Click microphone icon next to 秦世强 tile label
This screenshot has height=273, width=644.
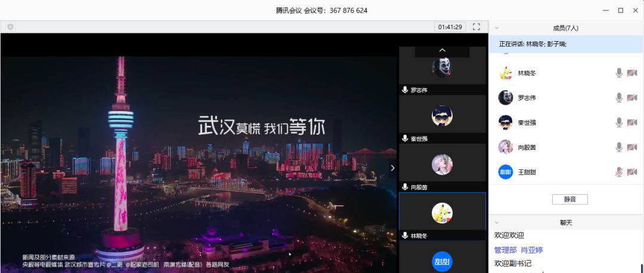[x=404, y=138]
